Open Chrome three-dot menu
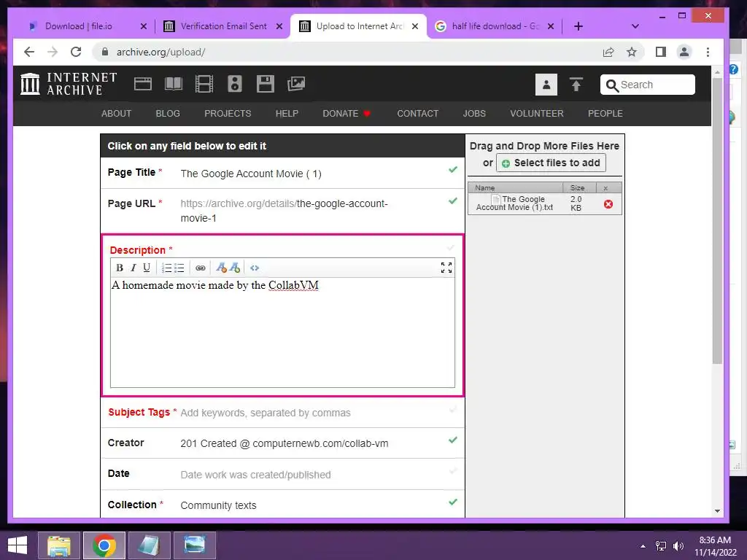 tap(708, 52)
